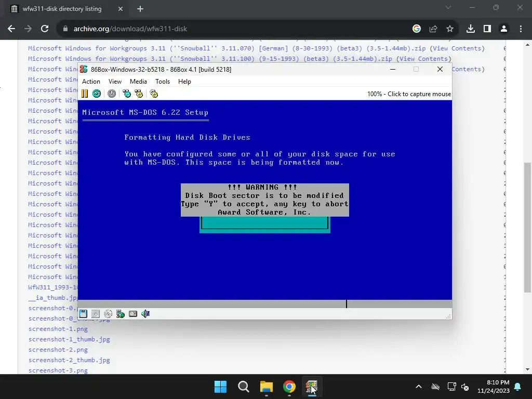Screen dimensions: 532x399
Task: Close the wfw311-disk directory listing tab
Action: click(121, 9)
